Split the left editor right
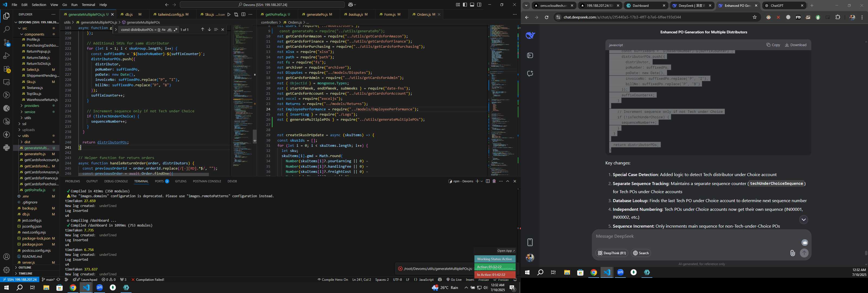Image resolution: width=868 pixels, height=293 pixels. coord(243,14)
